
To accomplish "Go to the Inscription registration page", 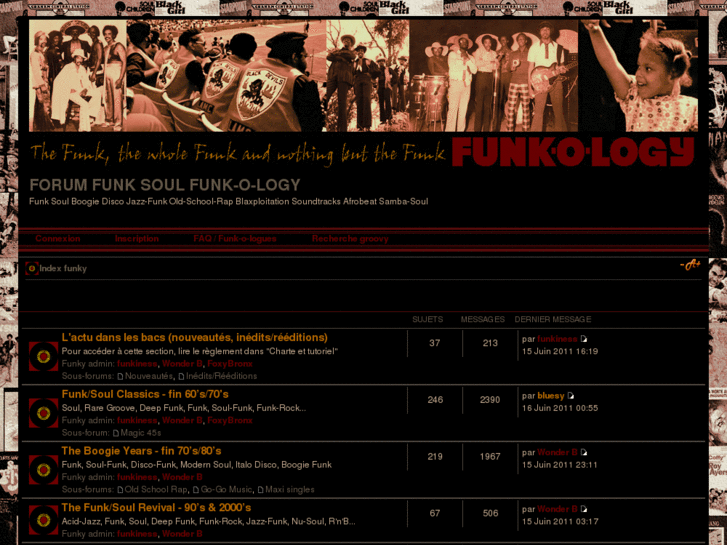I will pyautogui.click(x=137, y=239).
